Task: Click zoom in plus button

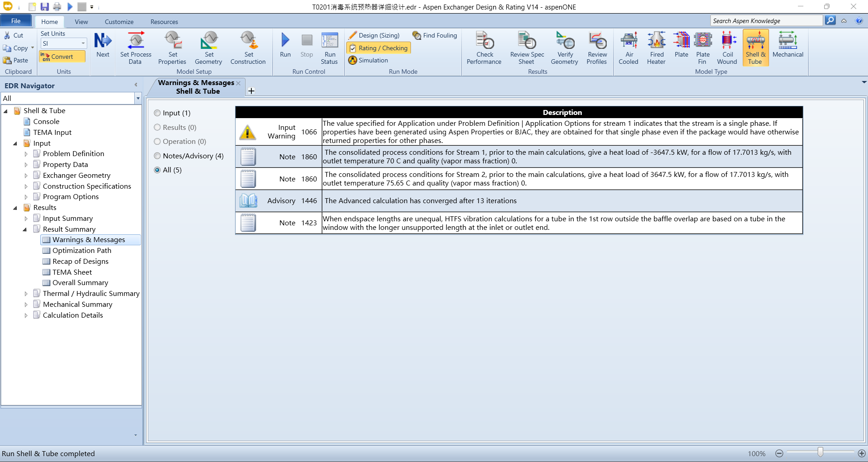Action: [x=862, y=453]
